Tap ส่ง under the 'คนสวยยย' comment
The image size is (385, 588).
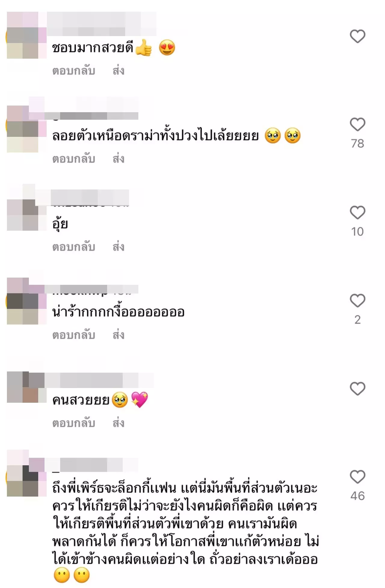point(119,423)
